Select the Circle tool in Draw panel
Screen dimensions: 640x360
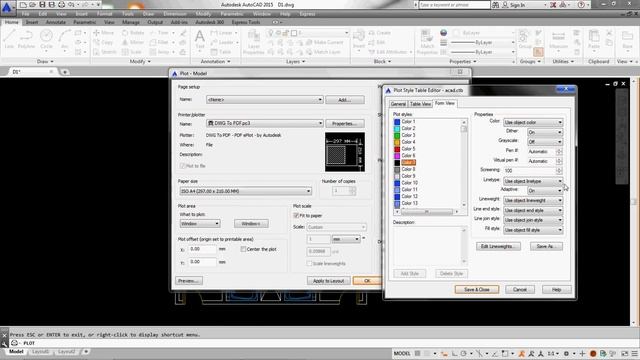[46, 39]
